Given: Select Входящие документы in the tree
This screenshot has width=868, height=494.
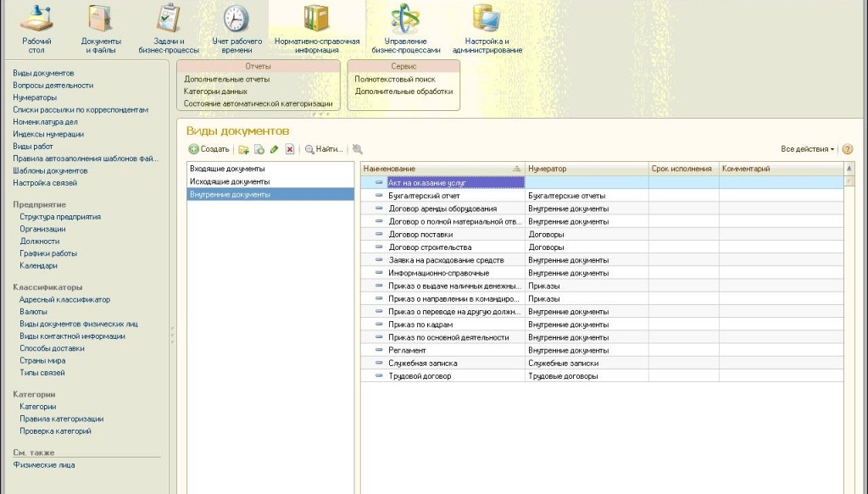Looking at the screenshot, I should pos(229,169).
